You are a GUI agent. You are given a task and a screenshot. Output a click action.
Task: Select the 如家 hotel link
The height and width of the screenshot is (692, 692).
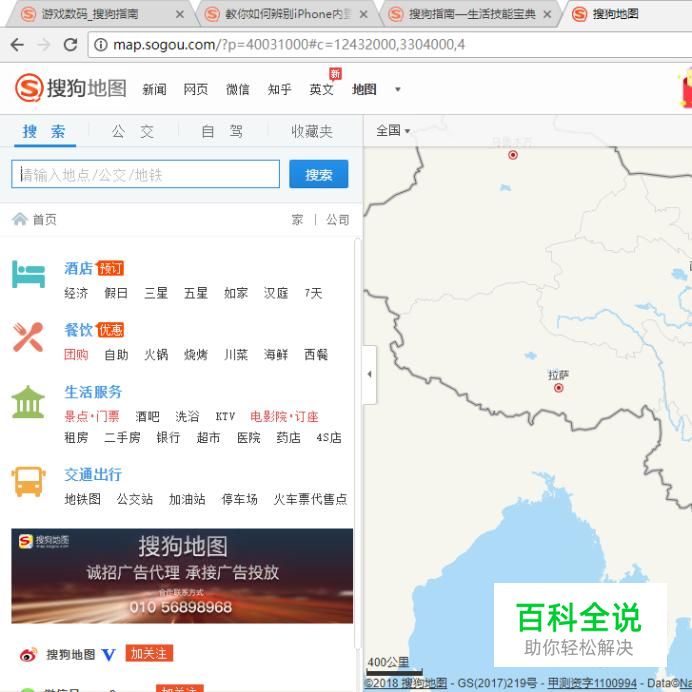(x=236, y=293)
